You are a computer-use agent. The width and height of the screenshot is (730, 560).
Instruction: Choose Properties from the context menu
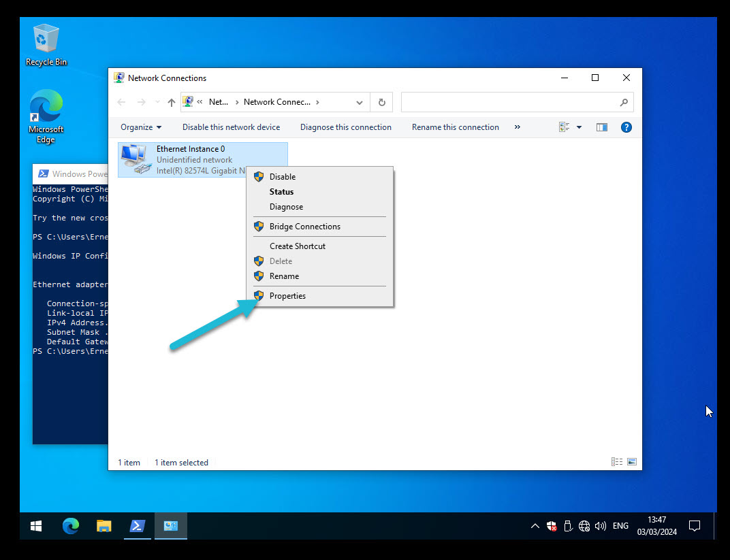[287, 296]
